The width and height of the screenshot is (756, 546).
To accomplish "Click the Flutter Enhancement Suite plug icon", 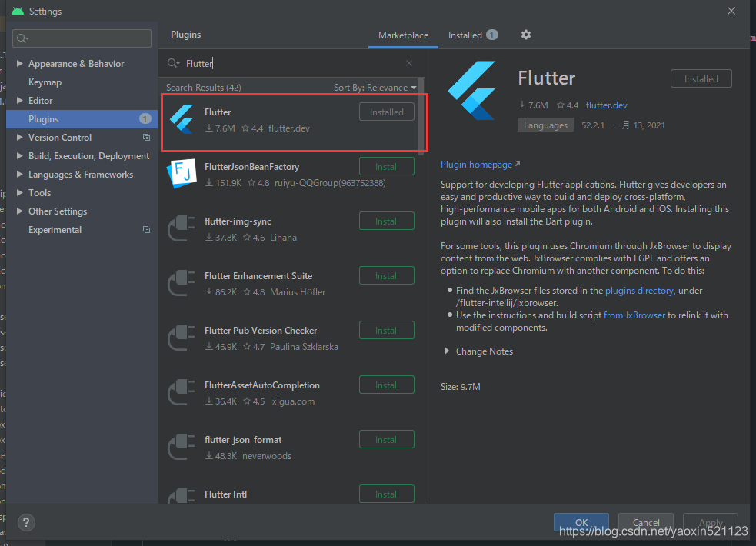I will [x=182, y=283].
